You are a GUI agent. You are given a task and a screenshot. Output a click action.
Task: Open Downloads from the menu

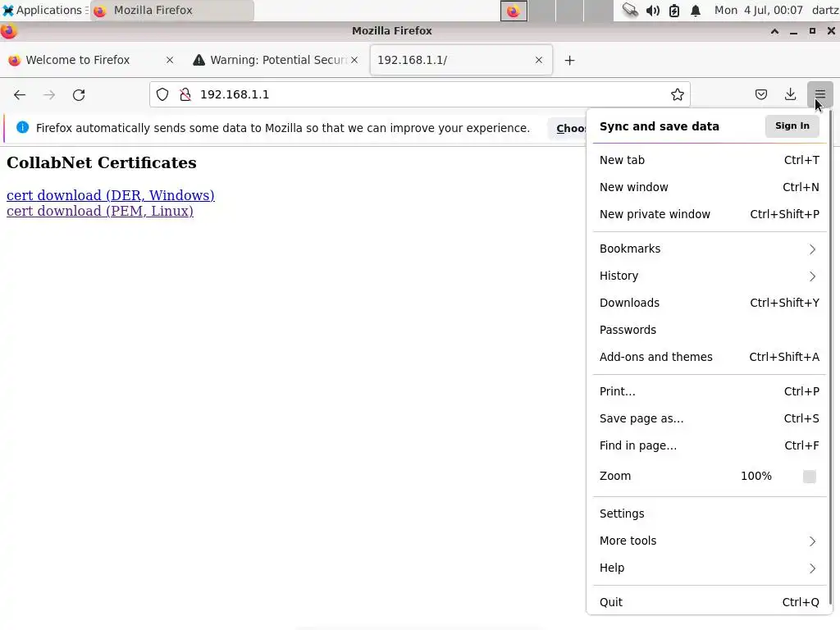pos(710,303)
